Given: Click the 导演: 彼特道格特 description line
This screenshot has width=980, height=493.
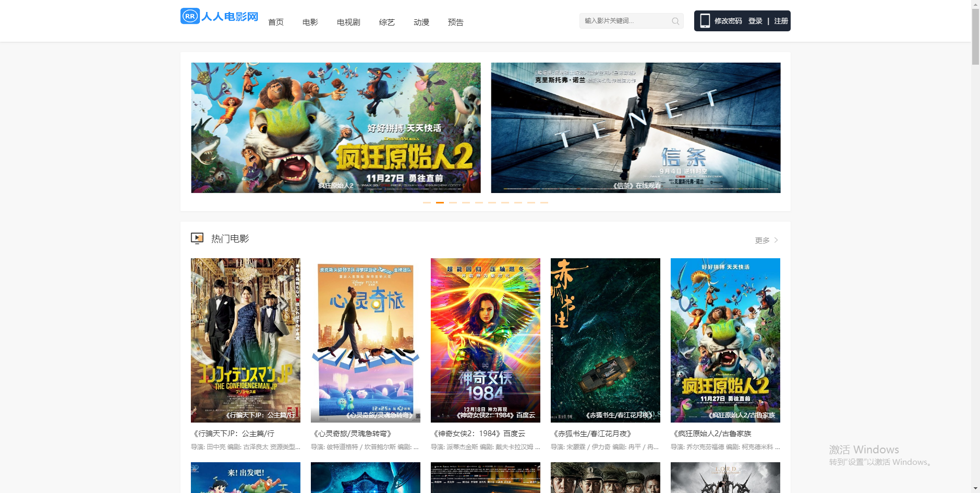Looking at the screenshot, I should coord(365,447).
